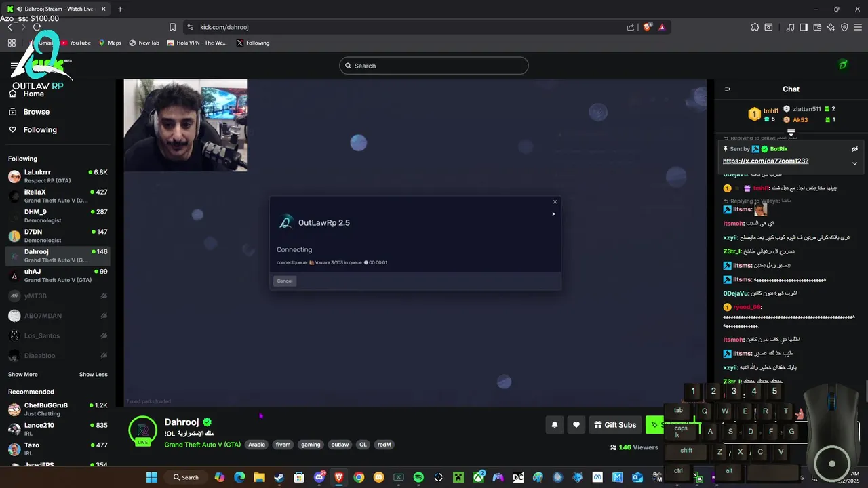
Task: Open LaLukrrr channel in Following
Action: click(58, 176)
